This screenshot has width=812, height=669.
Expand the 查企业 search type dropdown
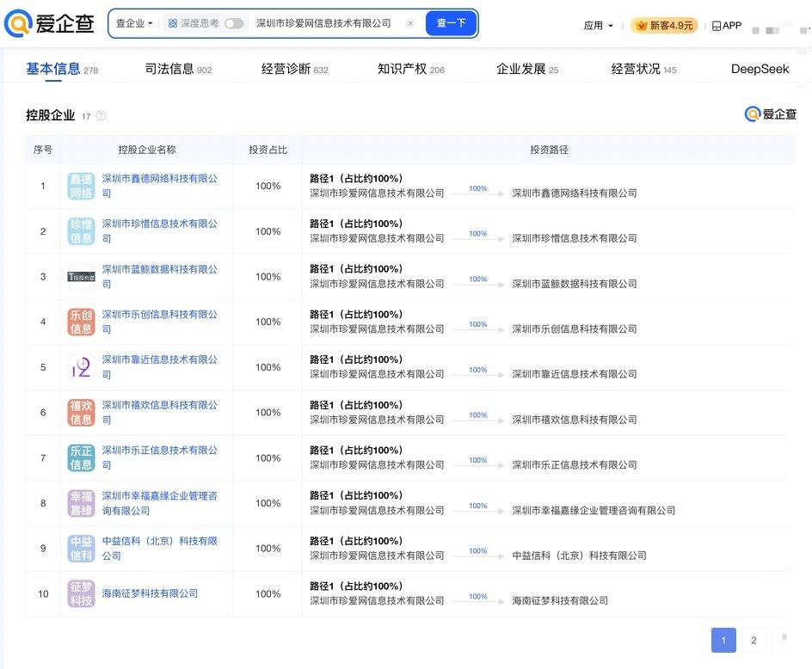click(134, 24)
